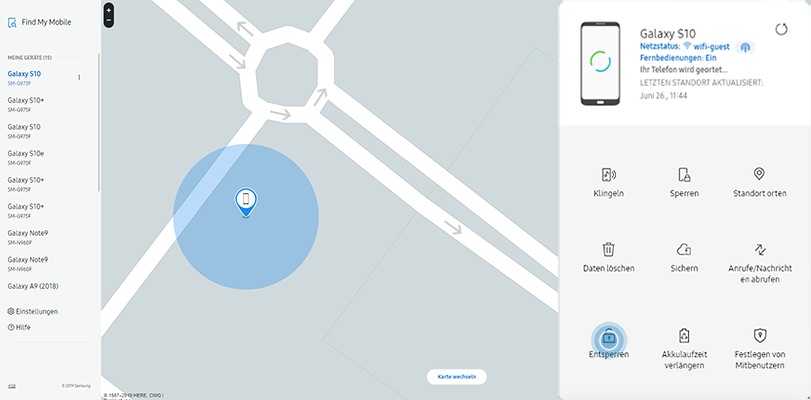Zoom in on the map with plus
Screen dimensions: 811x400
coord(109,10)
